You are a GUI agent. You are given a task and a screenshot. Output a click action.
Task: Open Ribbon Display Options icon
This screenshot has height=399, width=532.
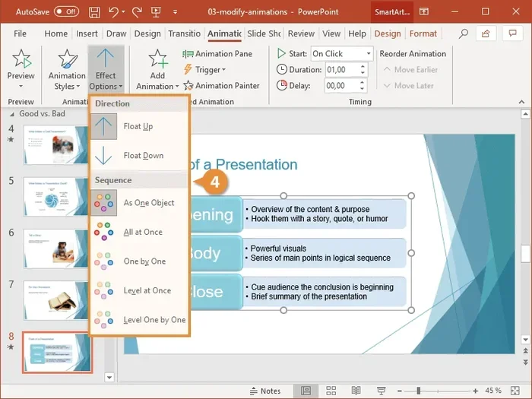[424, 11]
